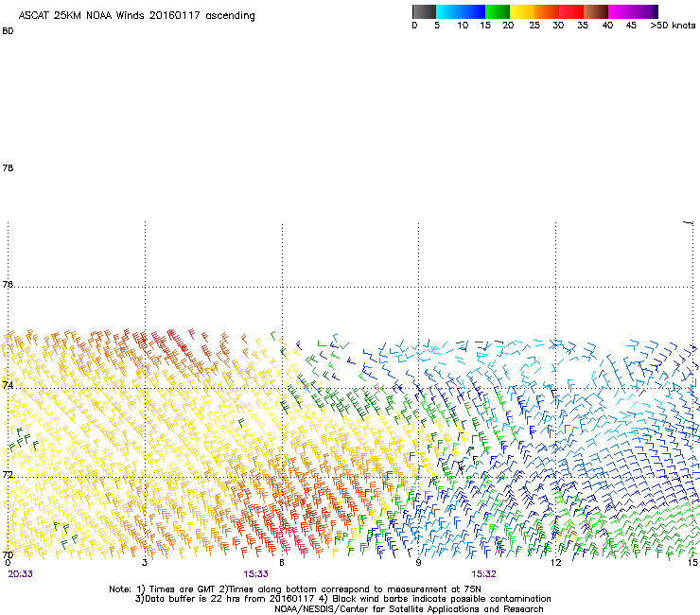Click the '>50 knots' legend label
The height and width of the screenshot is (615, 700).
coord(673,26)
